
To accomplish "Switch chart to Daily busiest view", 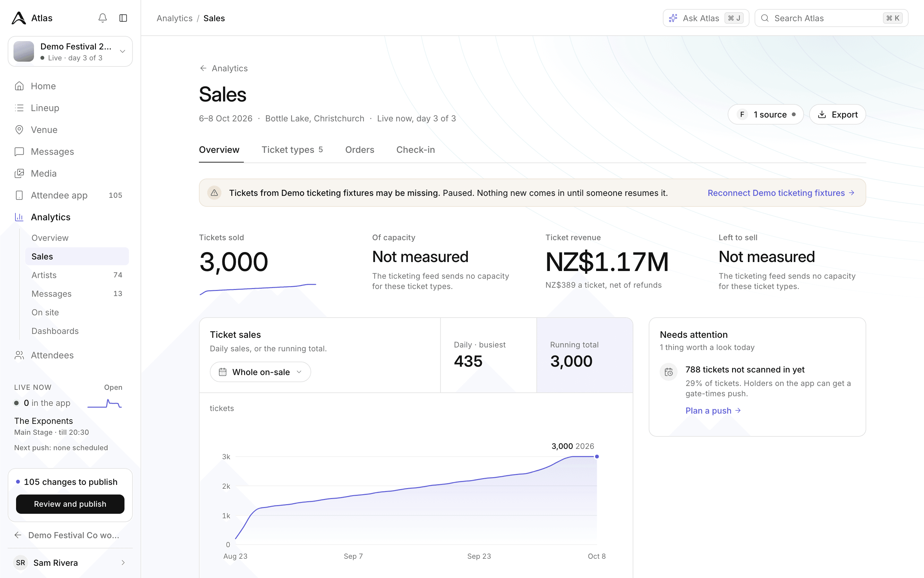I will click(x=488, y=355).
